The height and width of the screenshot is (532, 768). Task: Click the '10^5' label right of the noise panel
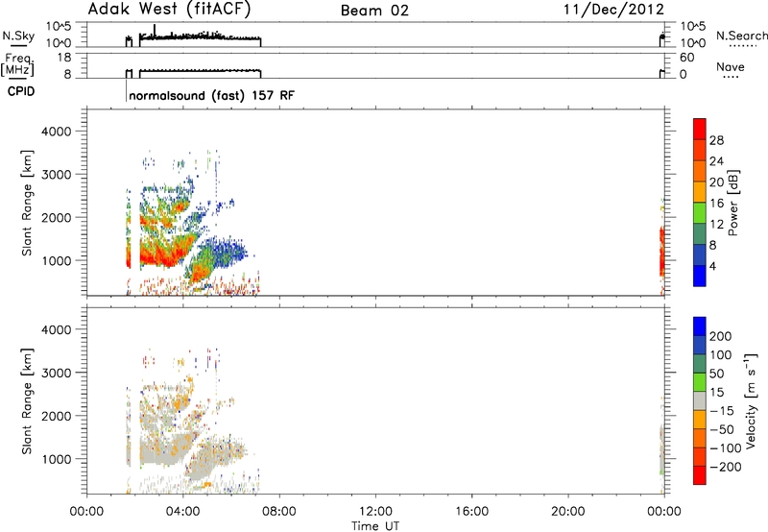(x=691, y=27)
